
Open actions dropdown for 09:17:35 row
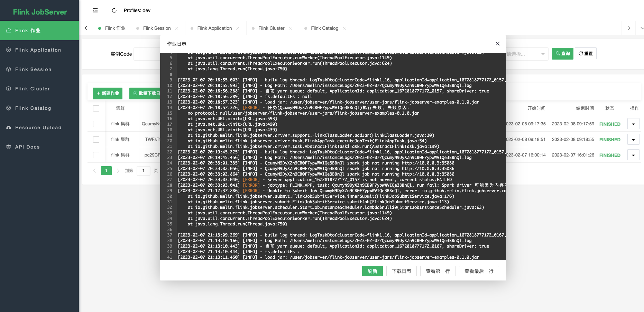(633, 124)
